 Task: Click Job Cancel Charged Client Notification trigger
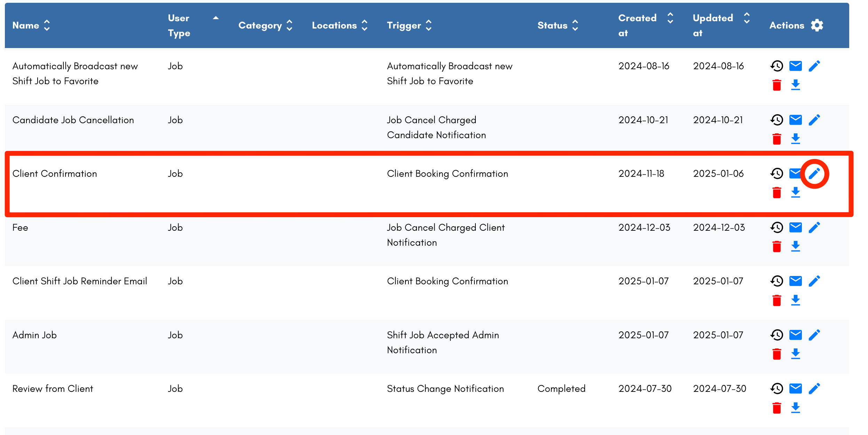[x=446, y=235]
